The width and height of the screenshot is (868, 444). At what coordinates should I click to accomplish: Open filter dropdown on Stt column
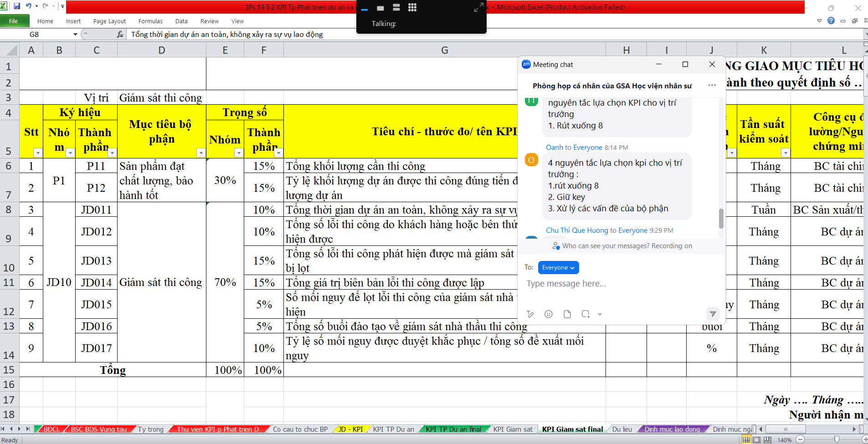pos(38,153)
